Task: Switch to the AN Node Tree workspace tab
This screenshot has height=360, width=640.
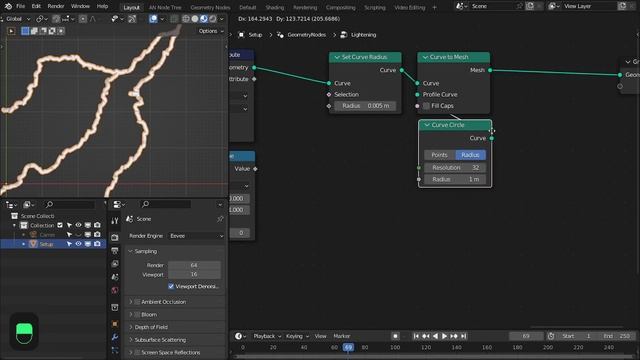Action: [x=165, y=7]
